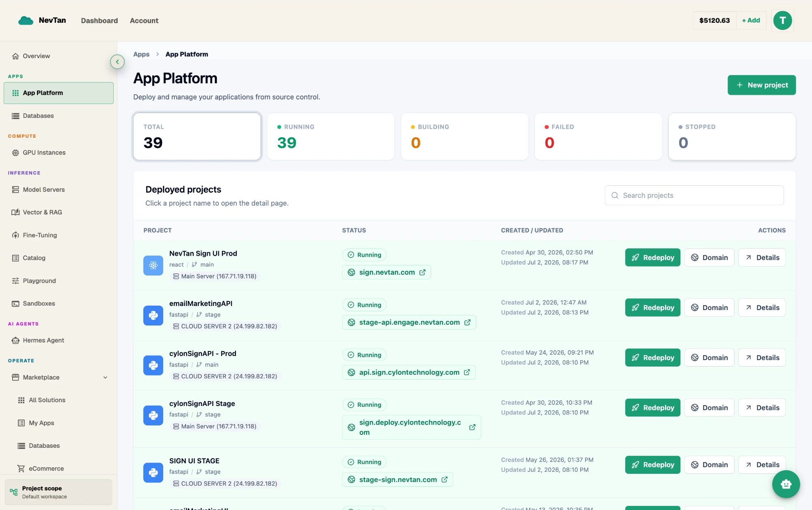
Task: Click the Fine-Tuning icon in sidebar
Action: coord(15,235)
